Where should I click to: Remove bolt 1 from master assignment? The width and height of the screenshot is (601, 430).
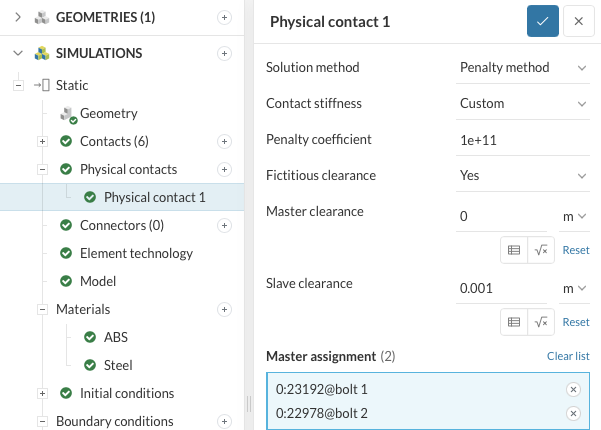coord(573,389)
